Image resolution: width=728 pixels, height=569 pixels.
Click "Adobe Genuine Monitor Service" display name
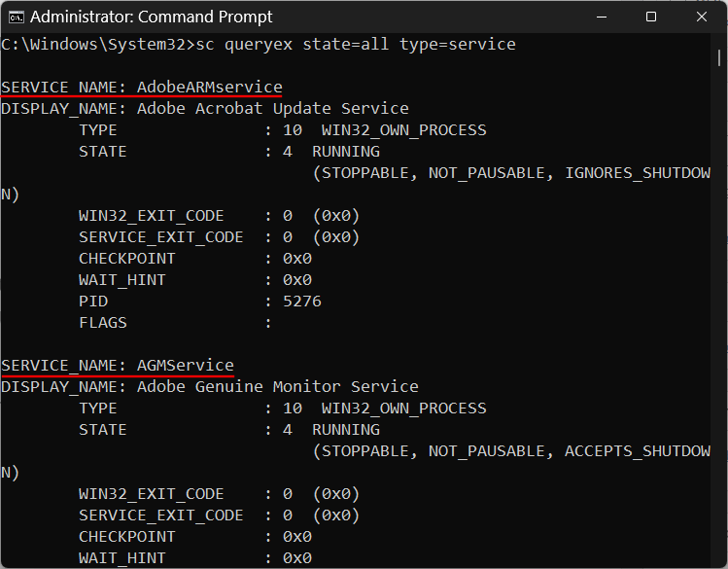[x=277, y=387]
